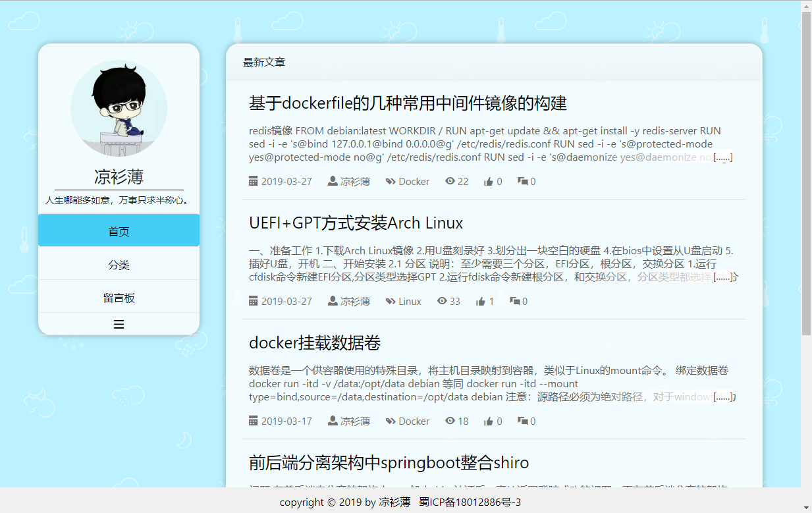
Task: Click the eye views icon on dockerfile article
Action: (x=450, y=181)
